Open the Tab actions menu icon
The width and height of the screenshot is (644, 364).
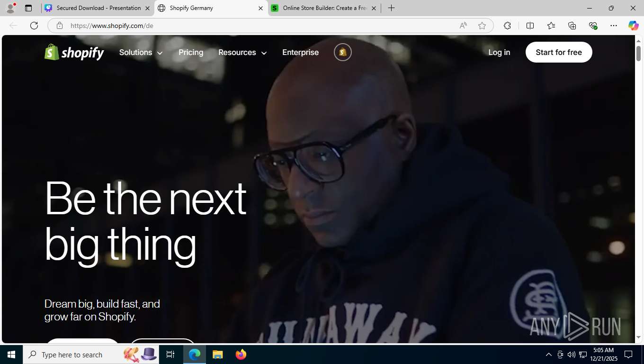28,8
